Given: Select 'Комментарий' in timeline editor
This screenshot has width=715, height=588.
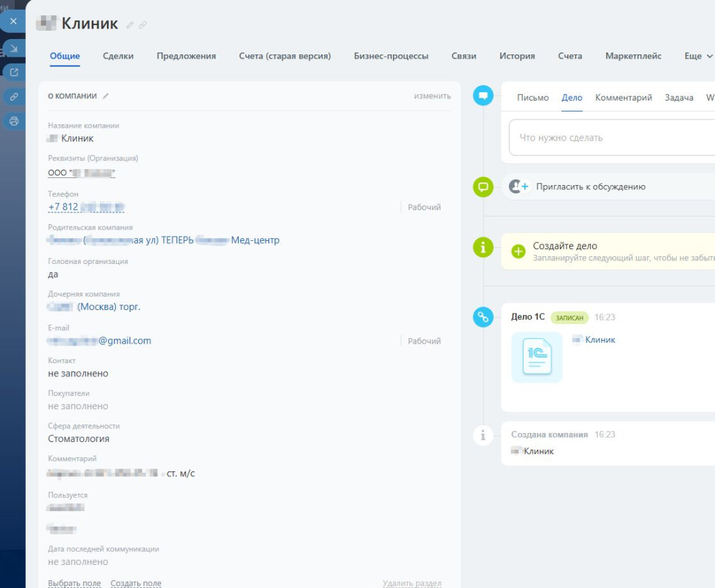Looking at the screenshot, I should coord(624,98).
